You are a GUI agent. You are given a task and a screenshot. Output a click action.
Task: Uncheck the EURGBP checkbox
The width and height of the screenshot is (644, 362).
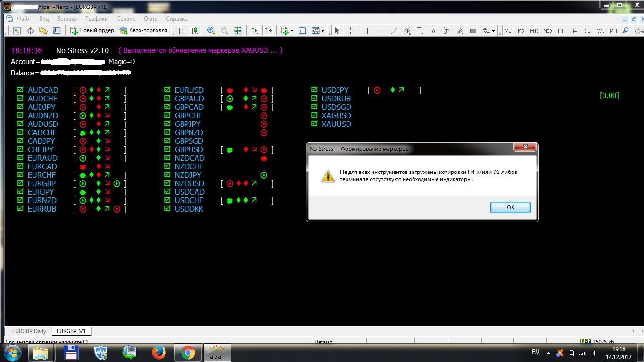(20, 183)
